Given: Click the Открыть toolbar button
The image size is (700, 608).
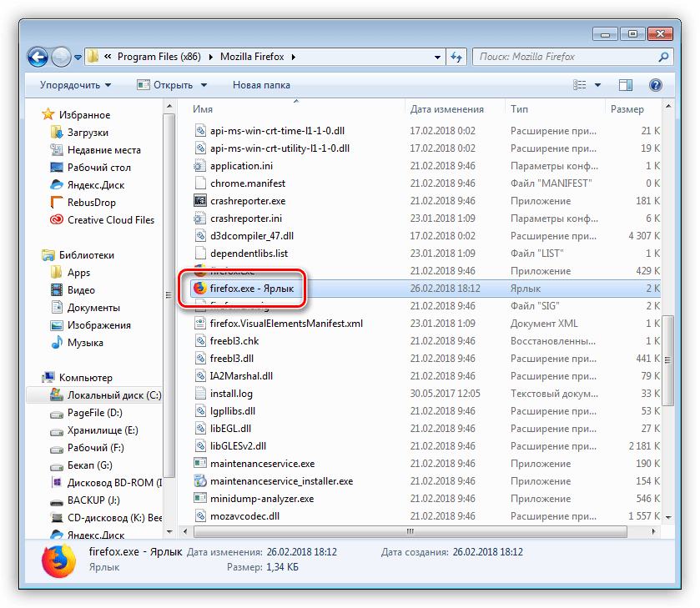Looking at the screenshot, I should pyautogui.click(x=165, y=85).
